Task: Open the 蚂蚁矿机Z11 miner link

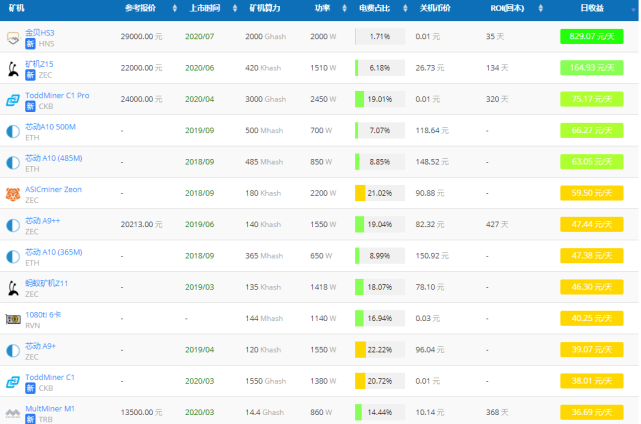Action: coord(47,283)
